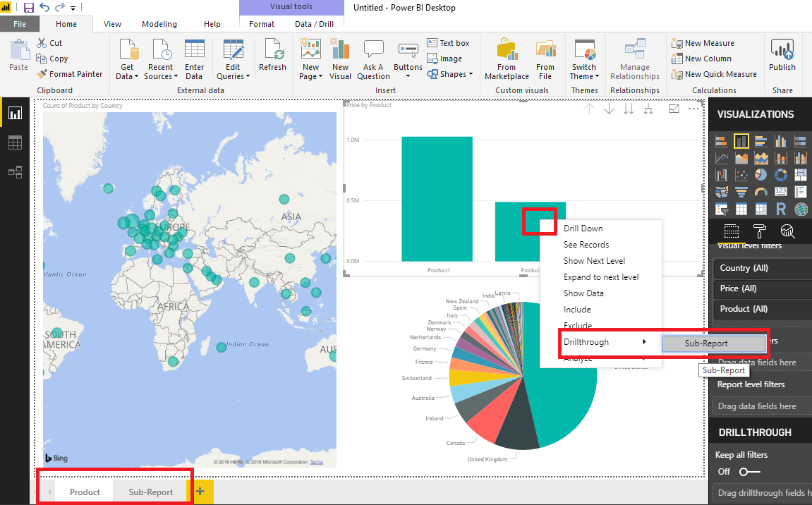The height and width of the screenshot is (505, 812).
Task: Select the clustered column chart visualization
Action: [780, 141]
